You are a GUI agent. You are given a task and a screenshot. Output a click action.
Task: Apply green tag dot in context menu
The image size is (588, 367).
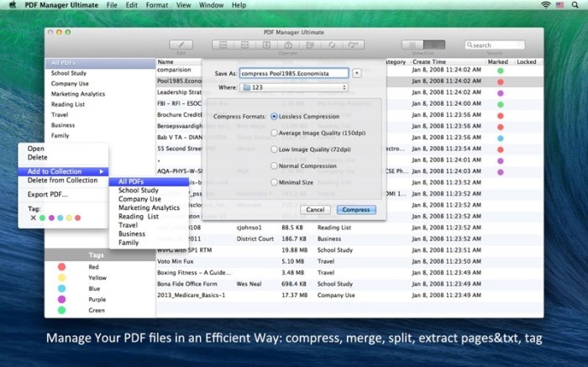point(42,218)
